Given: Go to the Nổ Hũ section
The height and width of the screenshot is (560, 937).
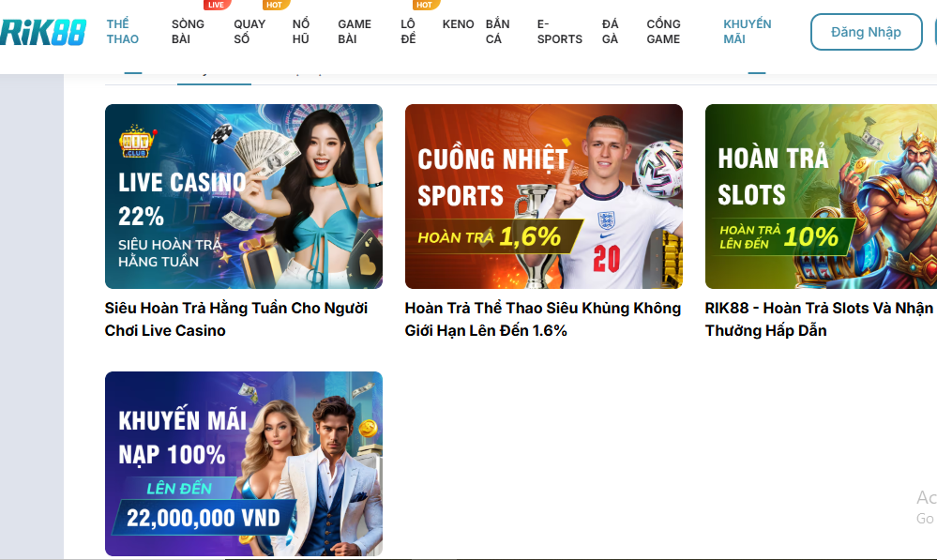Looking at the screenshot, I should pyautogui.click(x=301, y=32).
